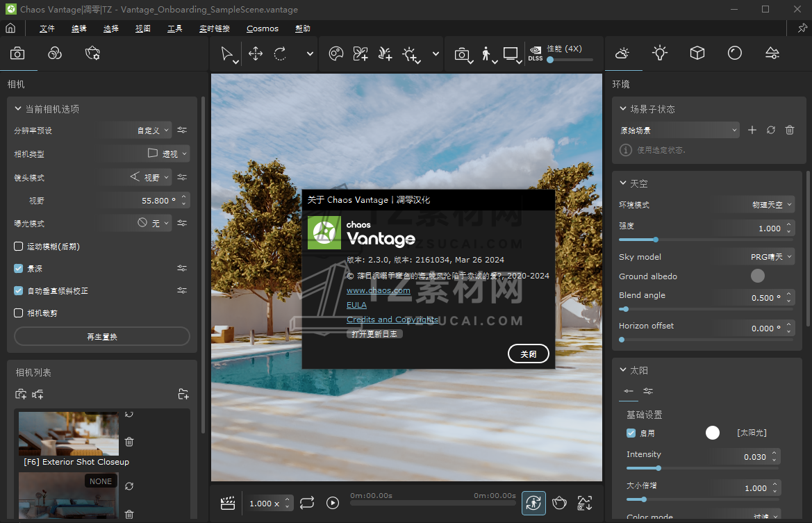Select the arrow selection tool
The height and width of the screenshot is (523, 812).
[x=227, y=54]
